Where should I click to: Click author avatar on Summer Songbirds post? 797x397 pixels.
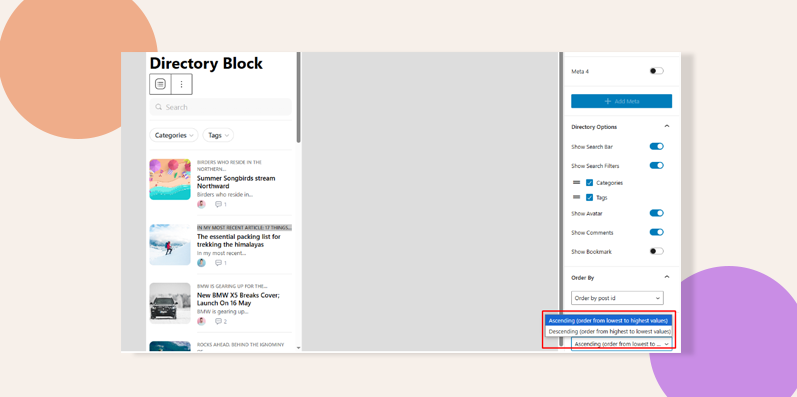coord(201,204)
